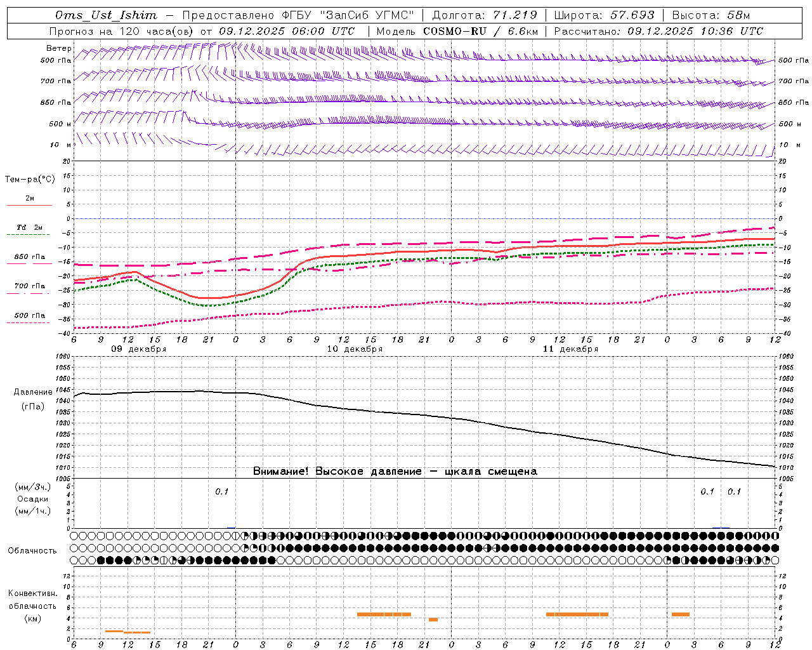Screen dimensions: 812x650
Task: Click the (гПа) unit label under Давление
Action: [32, 406]
